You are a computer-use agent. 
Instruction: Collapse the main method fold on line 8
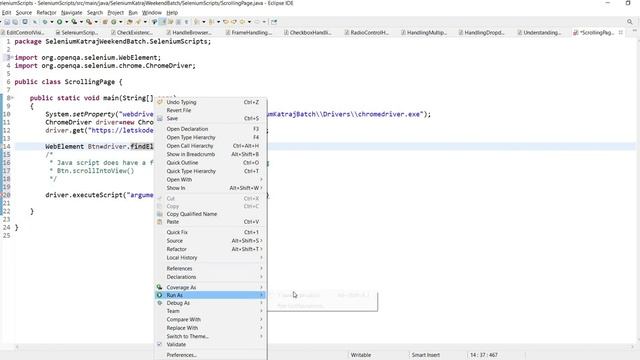[12, 98]
